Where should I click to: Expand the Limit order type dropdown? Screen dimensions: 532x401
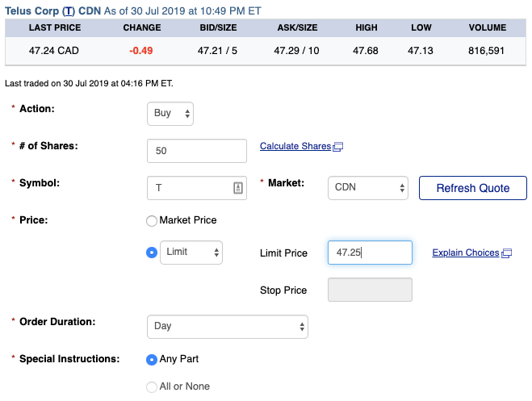pyautogui.click(x=191, y=253)
